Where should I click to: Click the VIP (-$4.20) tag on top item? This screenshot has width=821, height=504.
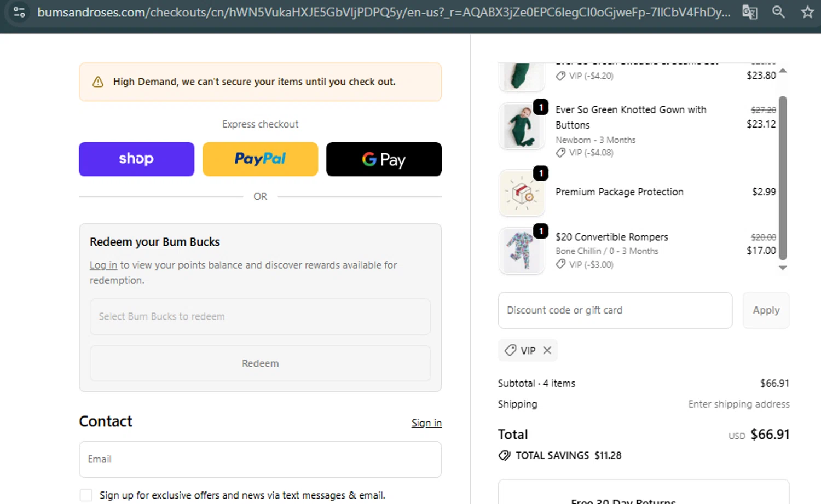click(x=585, y=76)
